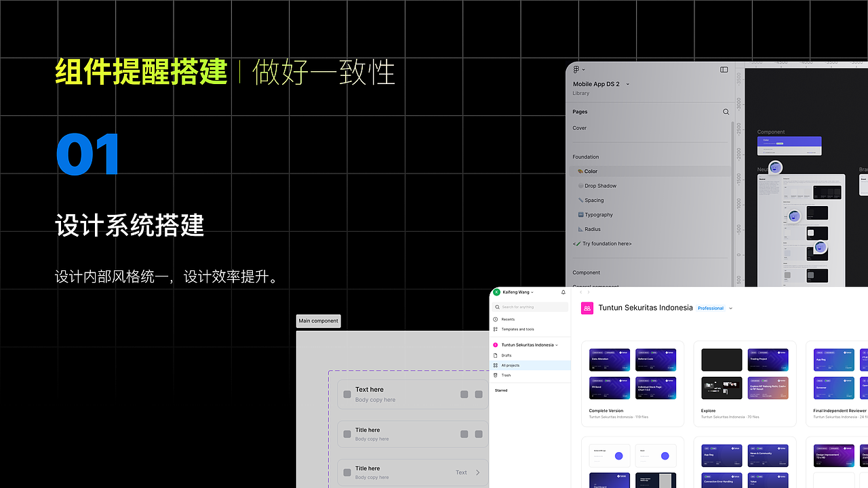The width and height of the screenshot is (868, 488).
Task: Open the Complete Version project card
Action: pos(633,384)
